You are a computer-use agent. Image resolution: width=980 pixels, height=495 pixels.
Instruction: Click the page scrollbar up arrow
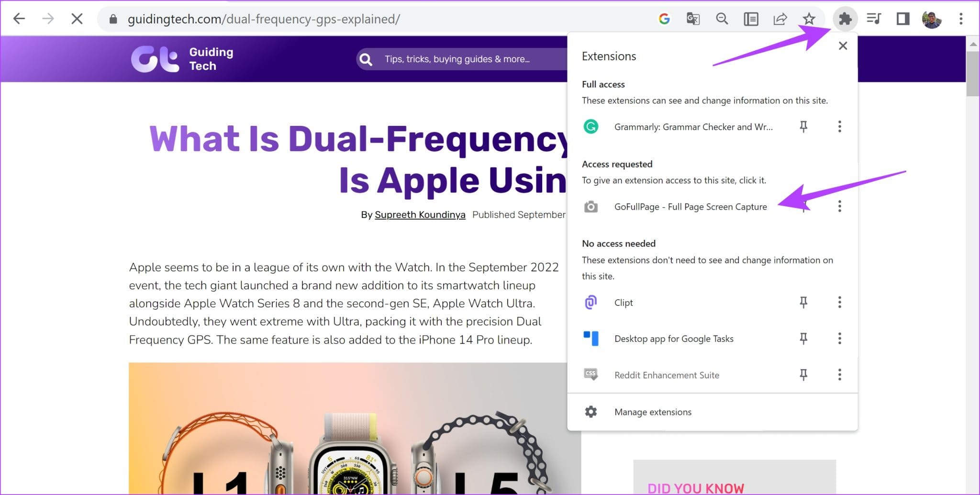point(973,44)
